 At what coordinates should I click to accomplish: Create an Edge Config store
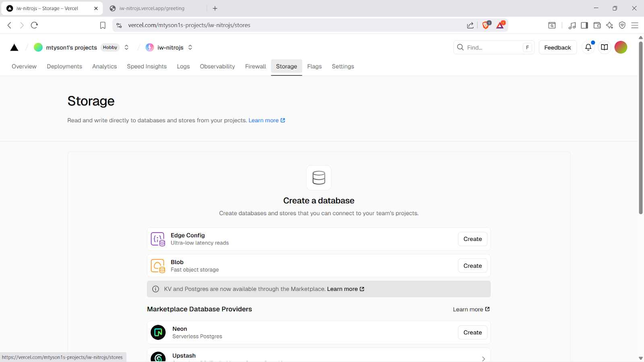(473, 239)
